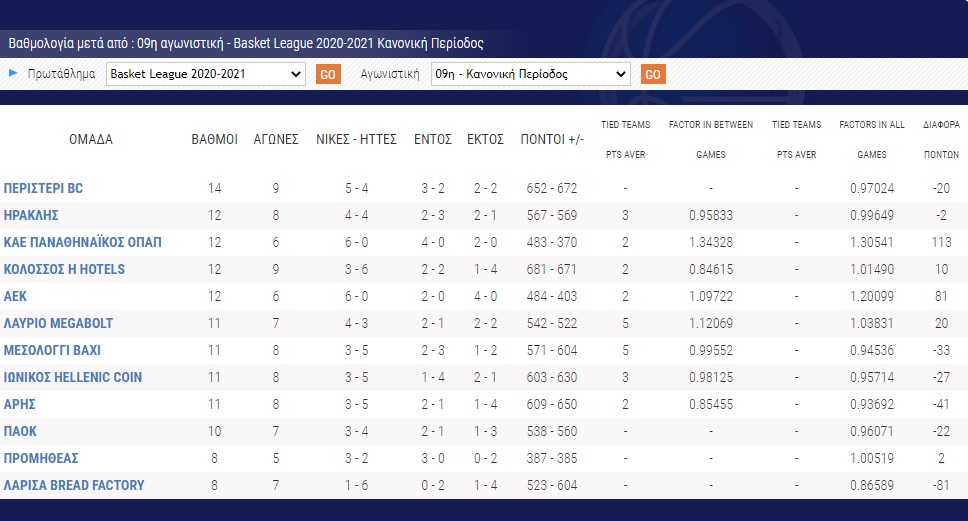This screenshot has width=968, height=521.
Task: Click the 652 - 672 points cell for ΠΕΡΙΣΤΕΡΙ
Action: 552,188
